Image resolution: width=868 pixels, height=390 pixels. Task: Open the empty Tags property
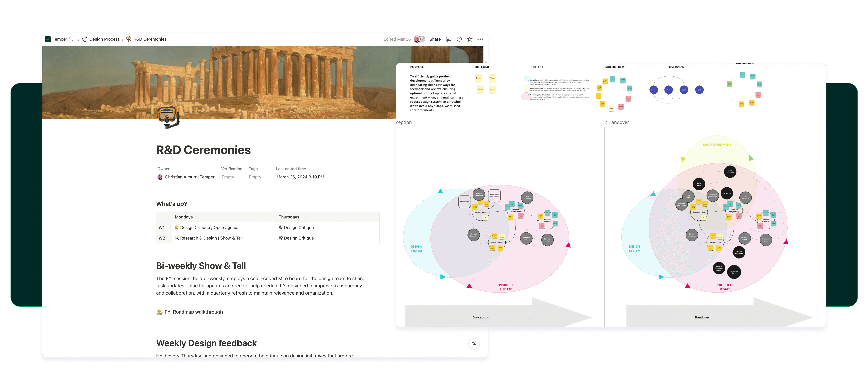(255, 177)
